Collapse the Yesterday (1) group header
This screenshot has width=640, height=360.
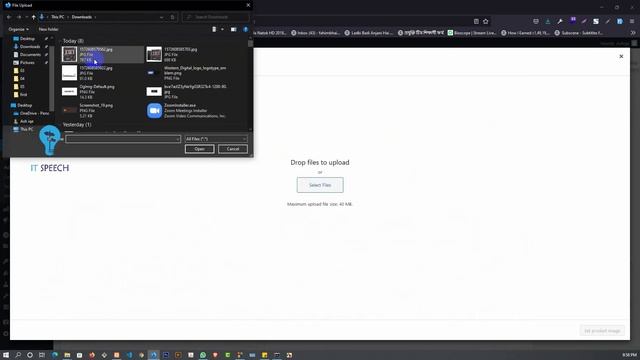77,124
